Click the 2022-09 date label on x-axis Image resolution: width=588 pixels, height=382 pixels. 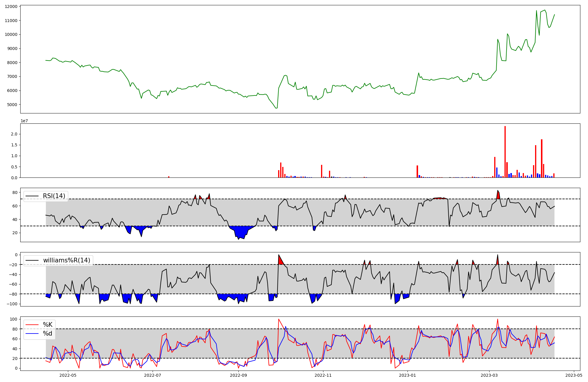tap(238, 375)
